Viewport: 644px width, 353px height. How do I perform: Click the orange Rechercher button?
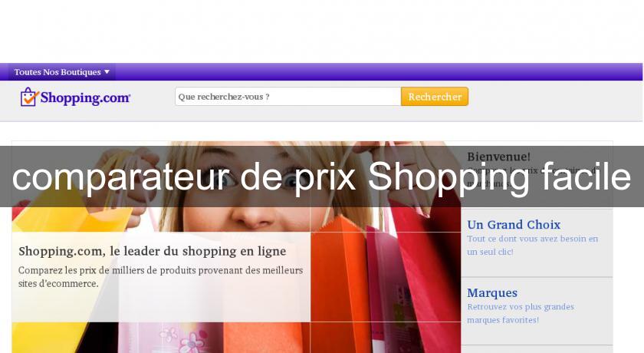click(435, 97)
